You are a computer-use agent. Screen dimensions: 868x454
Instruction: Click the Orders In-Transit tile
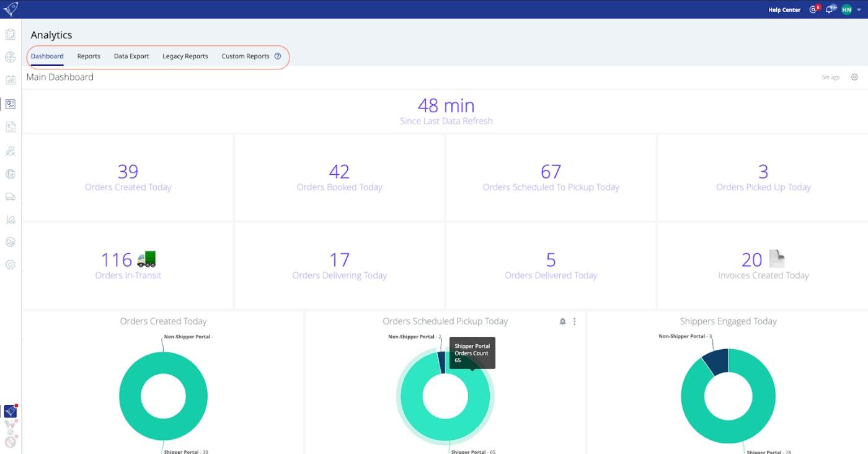pos(128,265)
